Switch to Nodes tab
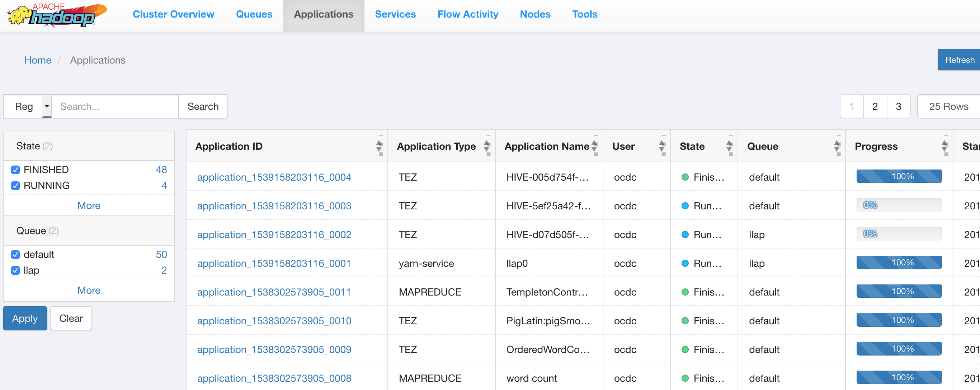This screenshot has width=980, height=390. click(x=535, y=14)
